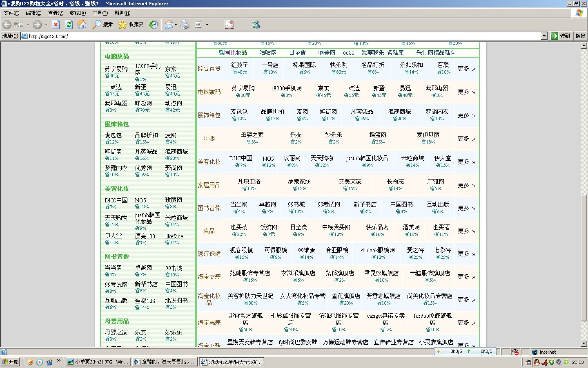Expand 更多 in the 综合百货 row
Image resolution: width=588 pixels, height=368 pixels.
click(466, 69)
